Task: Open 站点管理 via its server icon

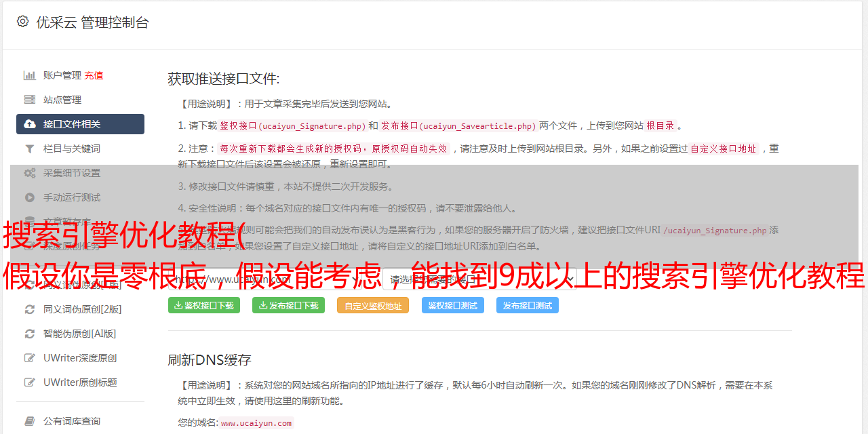Action: [x=30, y=100]
